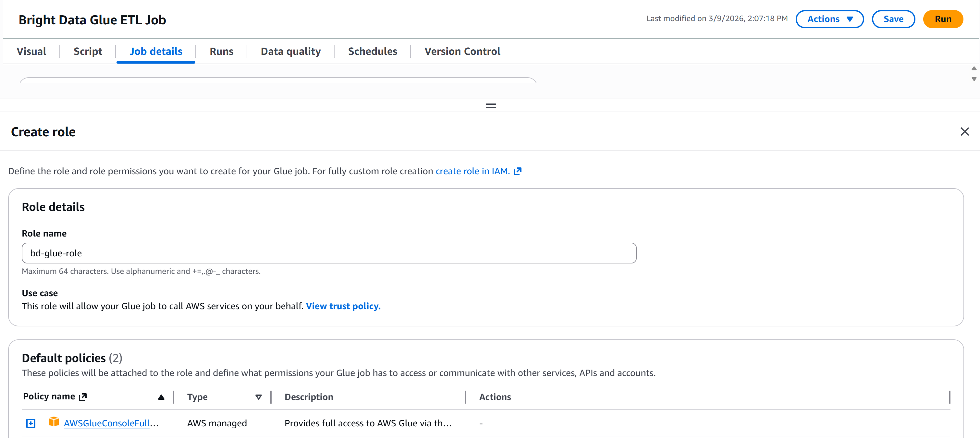The image size is (980, 438).
Task: Click the orange policy box icon
Action: [54, 422]
